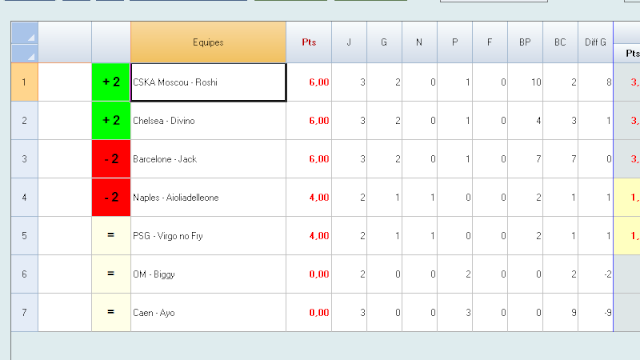The width and height of the screenshot is (640, 360).
Task: Click the second corner selector arrow below
Action: pos(24,53)
